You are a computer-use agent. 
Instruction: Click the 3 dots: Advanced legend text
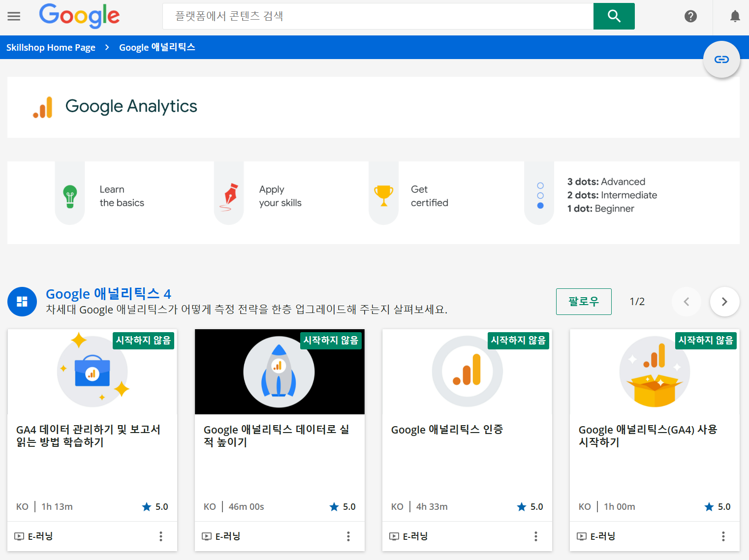click(606, 182)
